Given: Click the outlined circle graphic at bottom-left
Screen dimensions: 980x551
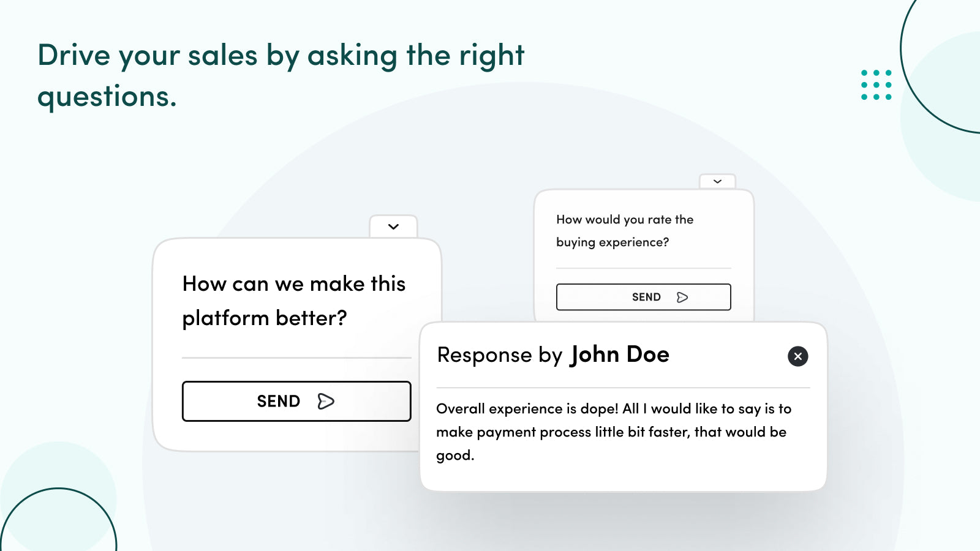Looking at the screenshot, I should [58, 519].
